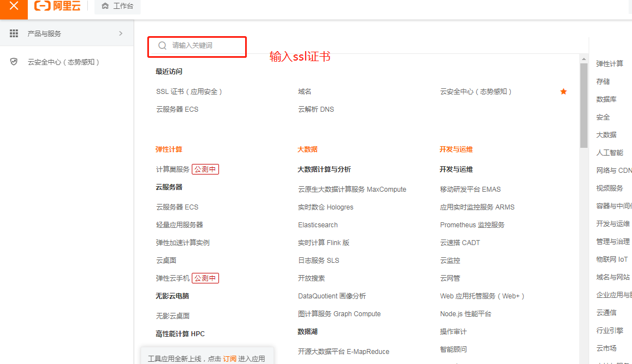Click the scrollbar up arrow
632x364 pixels.
pyautogui.click(x=584, y=59)
